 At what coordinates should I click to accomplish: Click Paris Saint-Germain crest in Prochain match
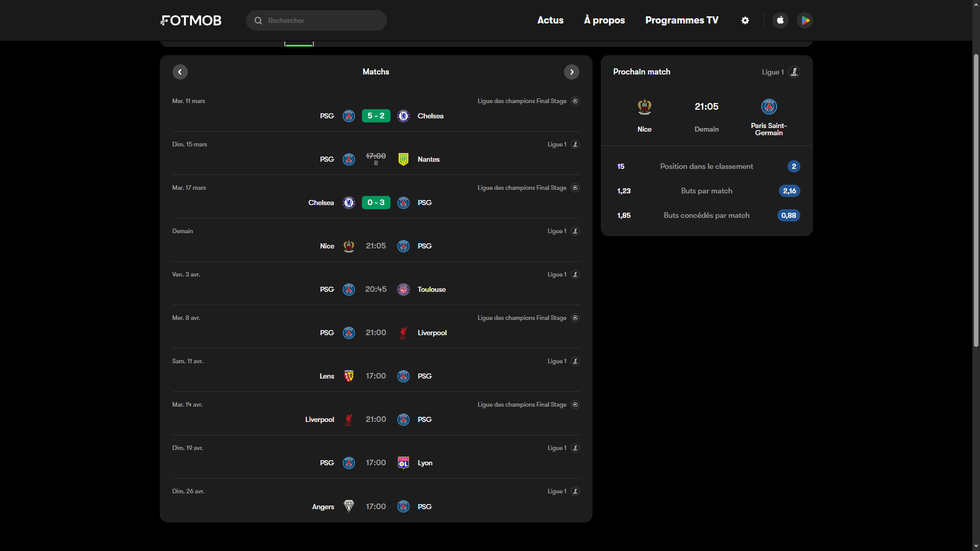tap(769, 107)
